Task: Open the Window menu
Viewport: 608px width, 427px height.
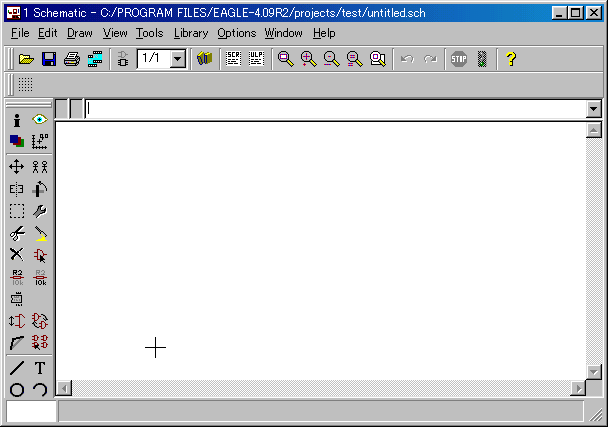Action: point(283,33)
